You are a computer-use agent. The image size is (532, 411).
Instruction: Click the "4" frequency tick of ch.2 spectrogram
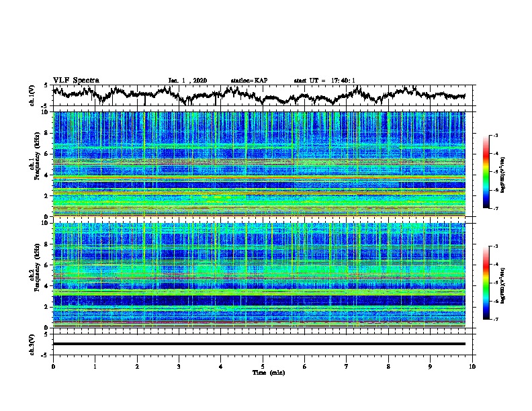click(46, 286)
